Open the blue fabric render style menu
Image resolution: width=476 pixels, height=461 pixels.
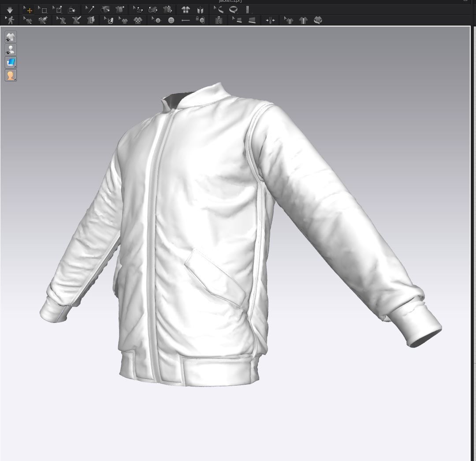coord(11,63)
